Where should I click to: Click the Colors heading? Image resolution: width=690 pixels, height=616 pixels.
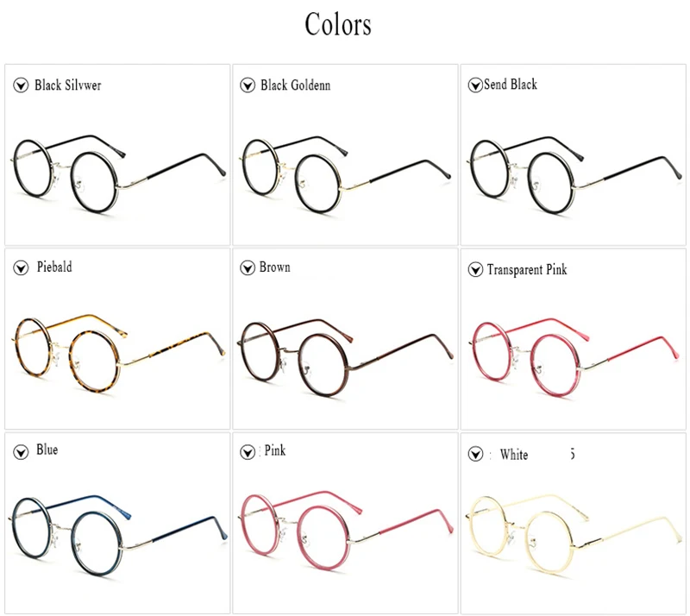[338, 24]
